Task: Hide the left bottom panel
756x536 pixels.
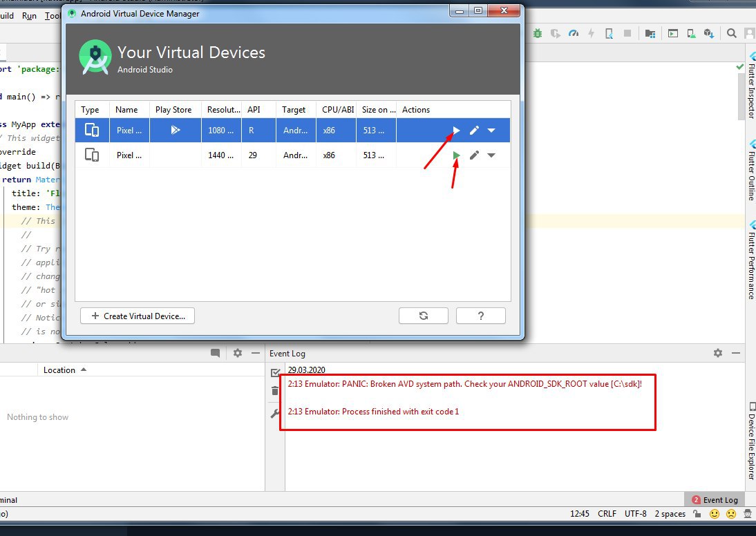Action: (x=256, y=353)
